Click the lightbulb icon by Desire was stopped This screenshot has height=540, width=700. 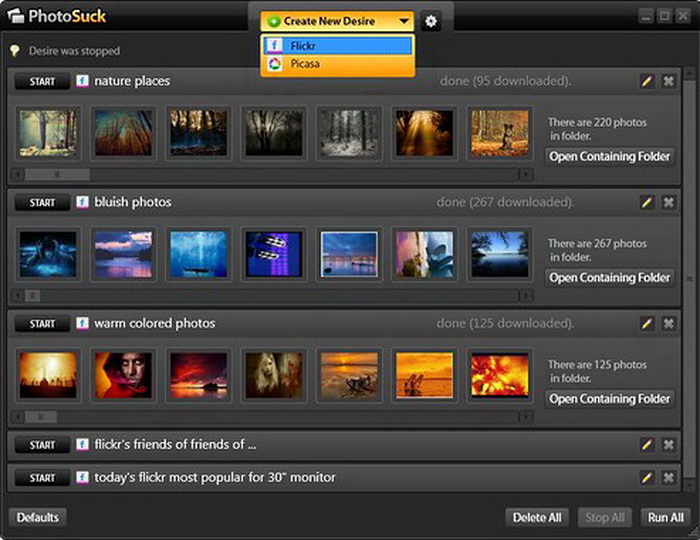pyautogui.click(x=15, y=50)
